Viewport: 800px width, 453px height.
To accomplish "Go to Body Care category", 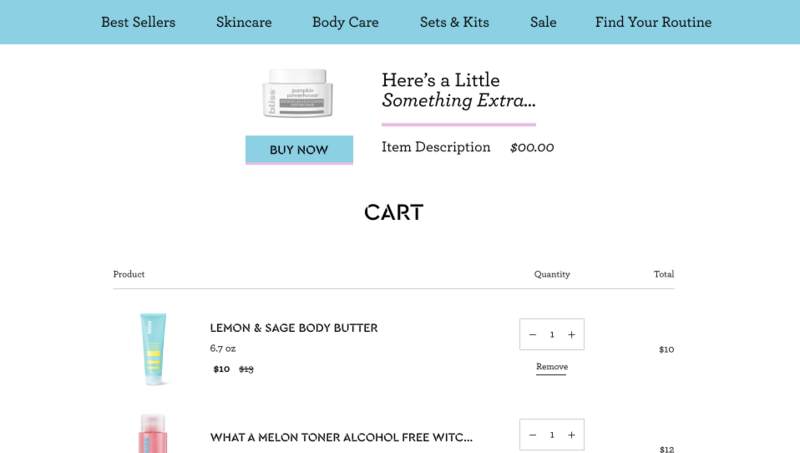I will (345, 22).
